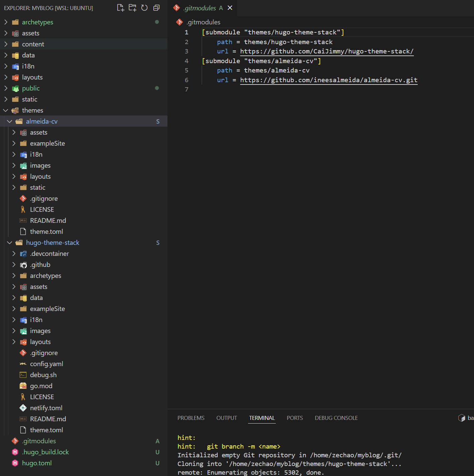Screen dimensions: 474x476
Task: Refresh the Explorer file tree
Action: pyautogui.click(x=144, y=8)
